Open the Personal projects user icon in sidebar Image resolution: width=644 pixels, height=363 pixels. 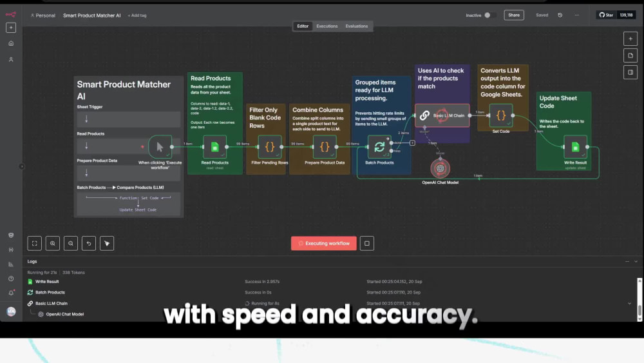pos(11,59)
